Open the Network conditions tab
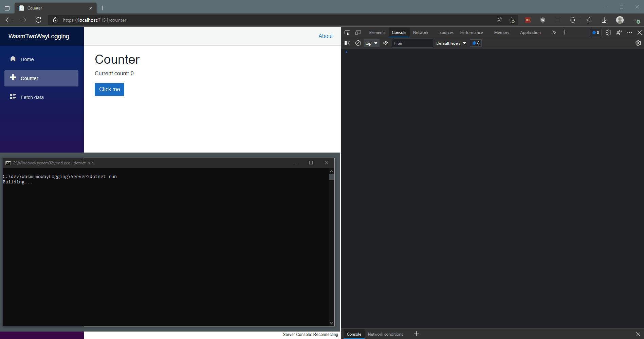Viewport: 644px width, 339px height. click(x=385, y=334)
